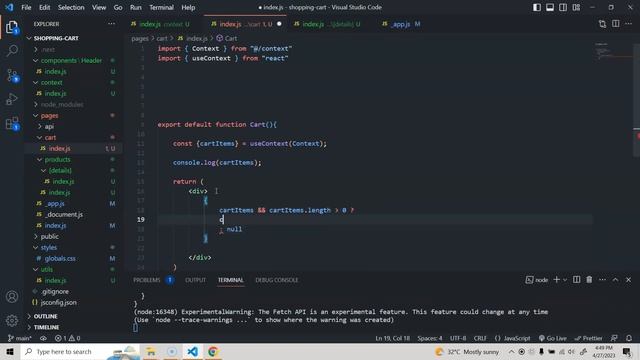Switch to Problems panel tab
The width and height of the screenshot is (640, 360).
click(x=147, y=280)
